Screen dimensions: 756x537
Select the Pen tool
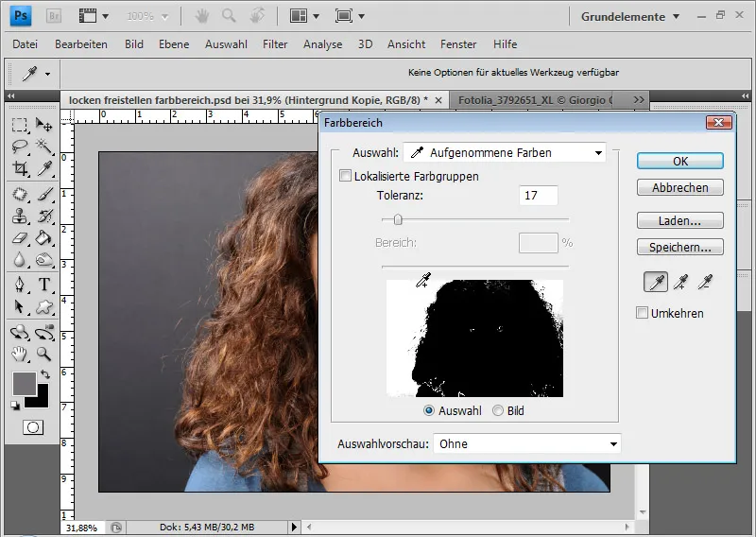click(19, 285)
